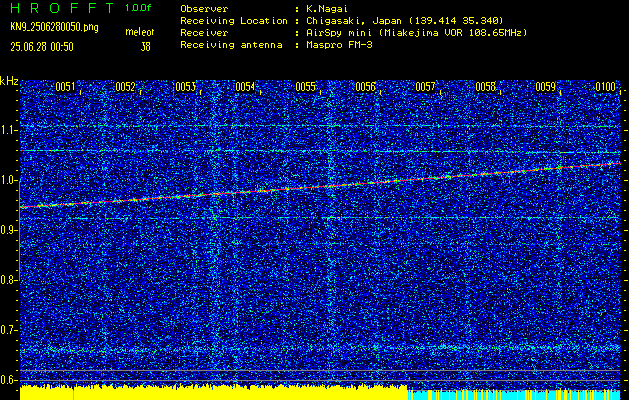Image resolution: width=629 pixels, height=400 pixels.
Task: Click the red diagonal signal trace
Action: click(x=320, y=185)
